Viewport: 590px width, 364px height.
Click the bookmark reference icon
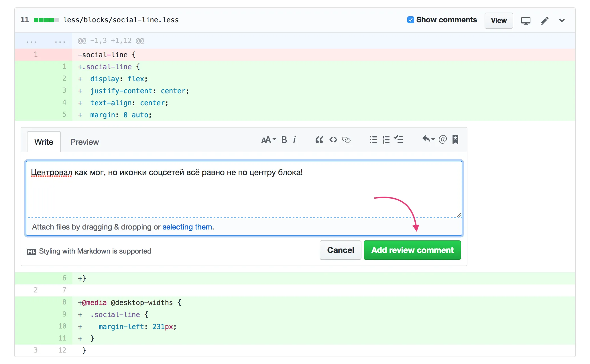[x=455, y=140]
